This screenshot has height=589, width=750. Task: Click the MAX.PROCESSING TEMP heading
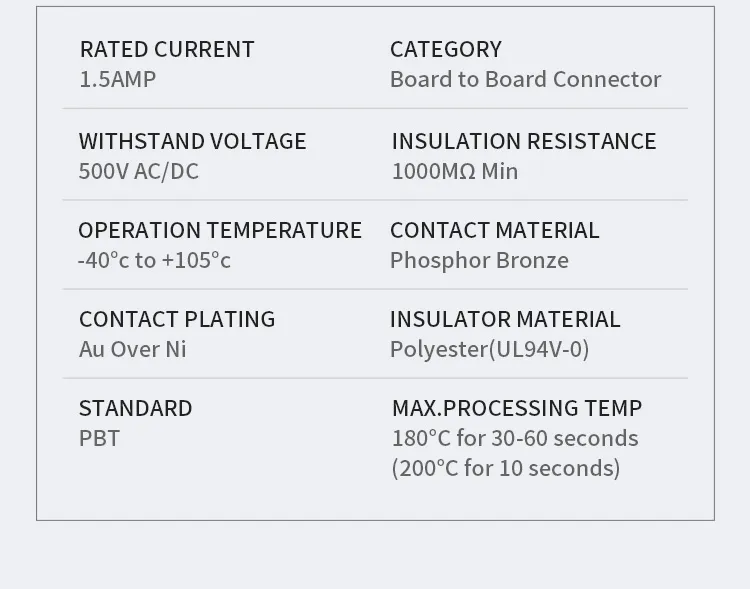coord(516,408)
